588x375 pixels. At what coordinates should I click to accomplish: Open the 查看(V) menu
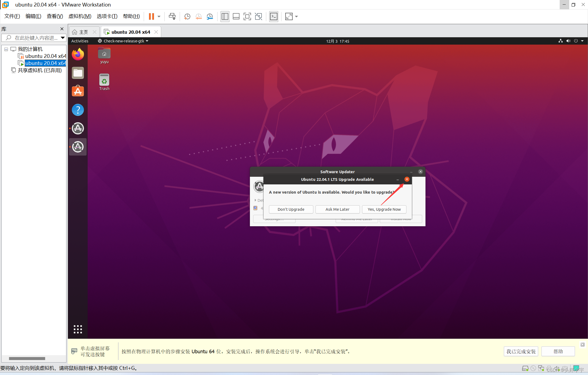55,16
